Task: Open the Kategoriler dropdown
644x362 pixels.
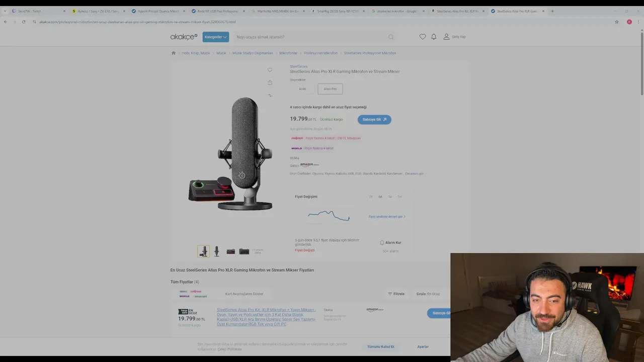Action: click(215, 37)
